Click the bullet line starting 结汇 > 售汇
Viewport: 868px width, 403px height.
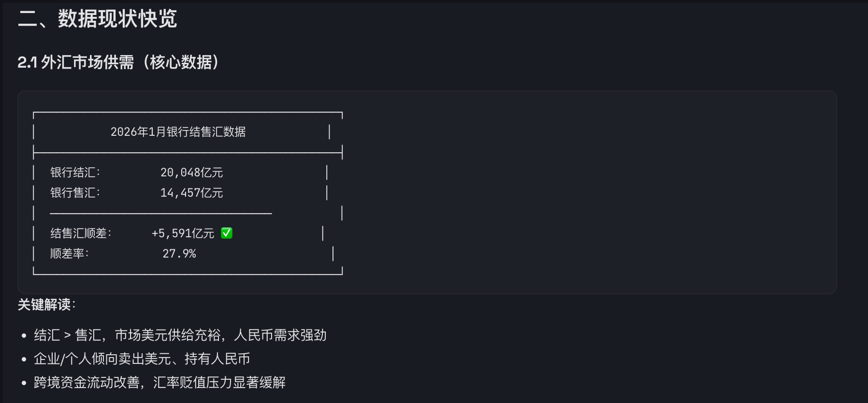click(x=180, y=335)
